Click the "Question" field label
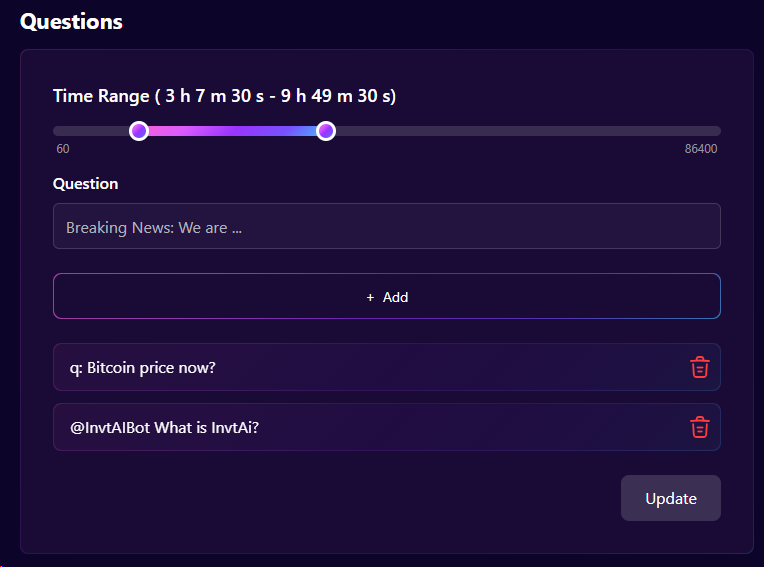764x567 pixels. coord(85,183)
